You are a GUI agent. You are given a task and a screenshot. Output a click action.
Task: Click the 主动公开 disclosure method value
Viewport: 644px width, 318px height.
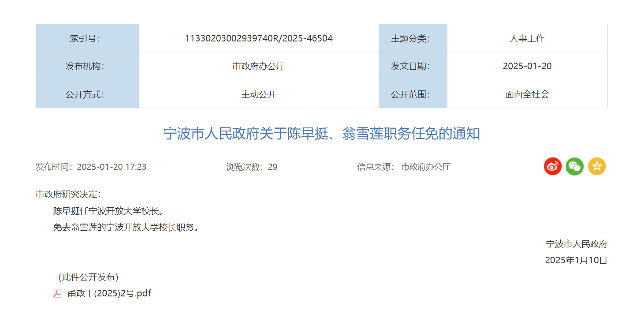coord(259,94)
